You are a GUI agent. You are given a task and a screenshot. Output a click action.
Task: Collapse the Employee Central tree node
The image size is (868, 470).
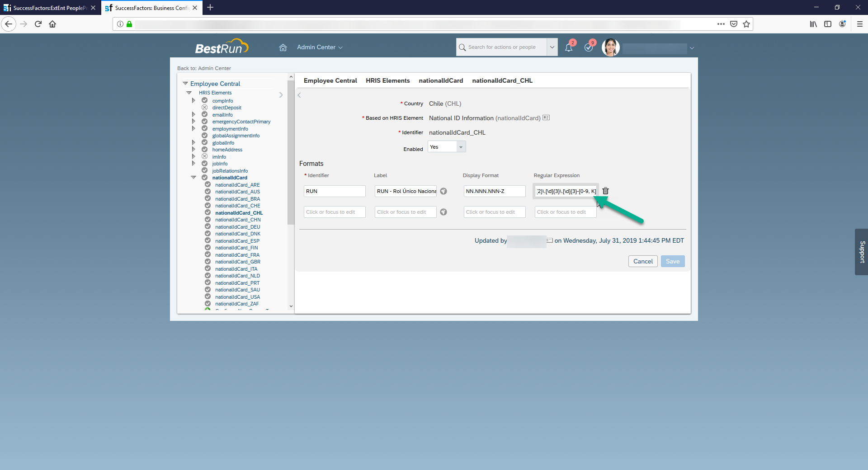[x=185, y=84]
